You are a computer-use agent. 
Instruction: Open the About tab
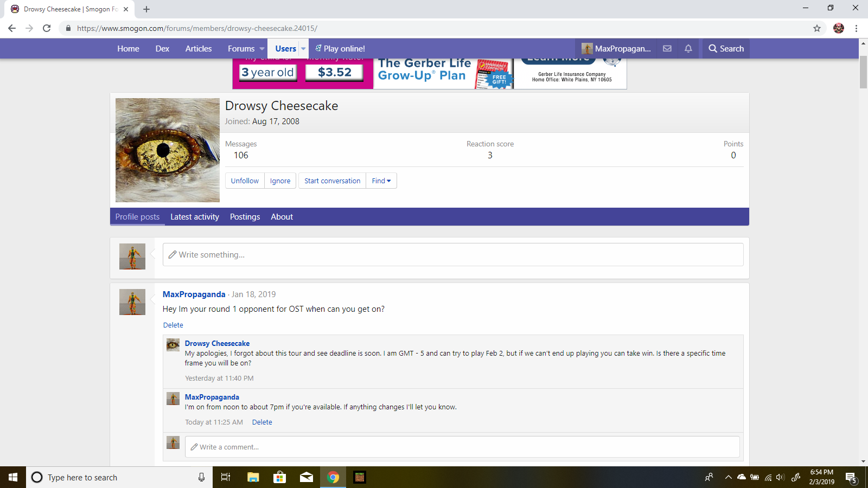click(282, 217)
